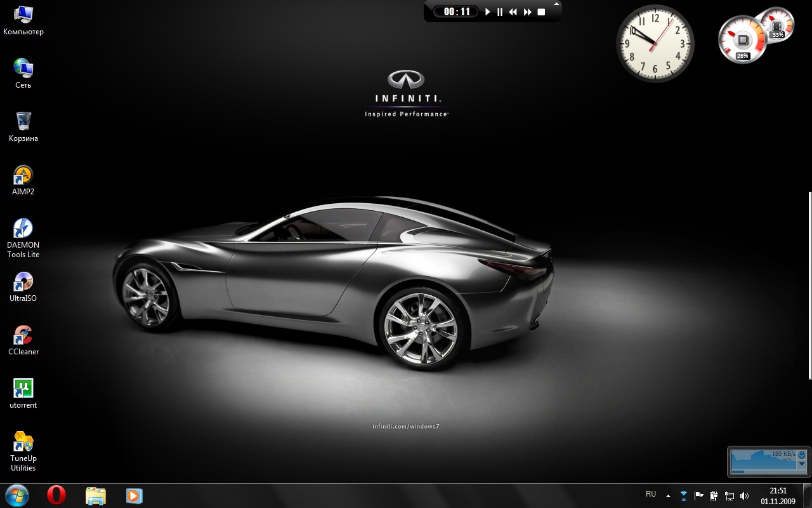Launch Opera from the taskbar
The width and height of the screenshot is (812, 508).
(56, 495)
